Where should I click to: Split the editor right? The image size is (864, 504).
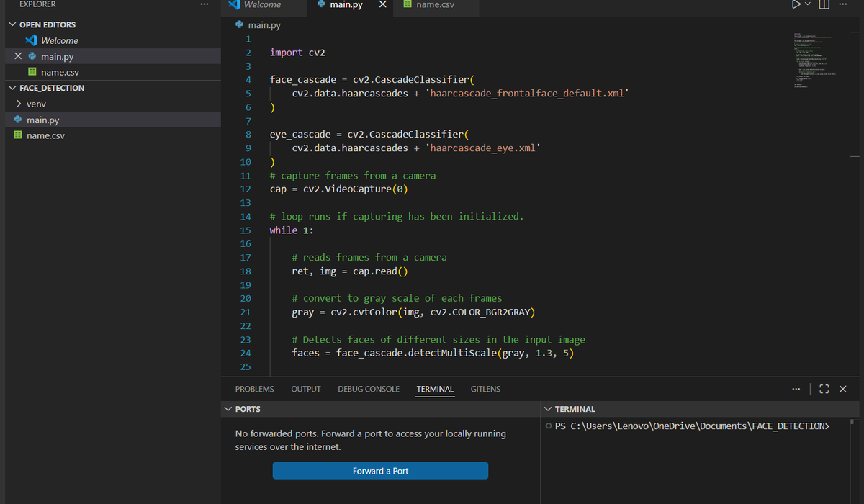[x=824, y=5]
